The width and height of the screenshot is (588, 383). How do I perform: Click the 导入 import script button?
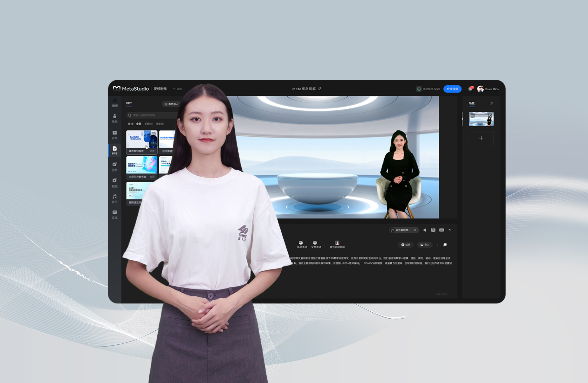424,245
